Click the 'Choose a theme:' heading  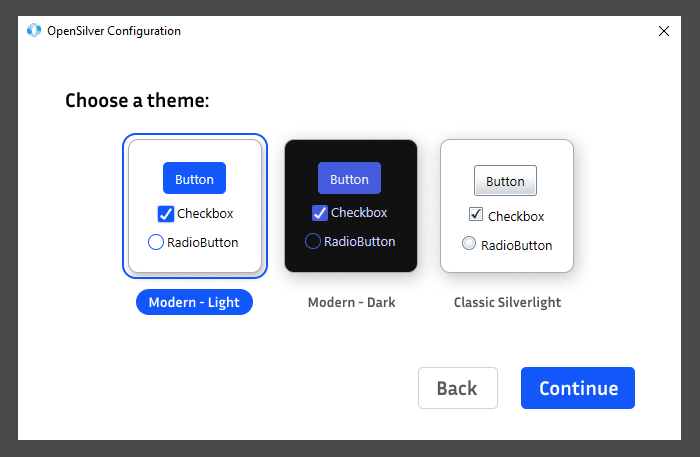coord(137,101)
